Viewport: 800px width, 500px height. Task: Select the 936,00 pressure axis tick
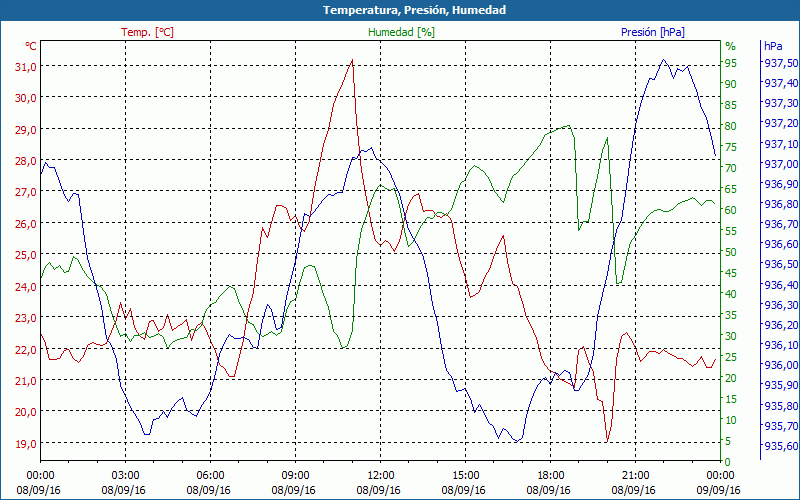pos(780,365)
